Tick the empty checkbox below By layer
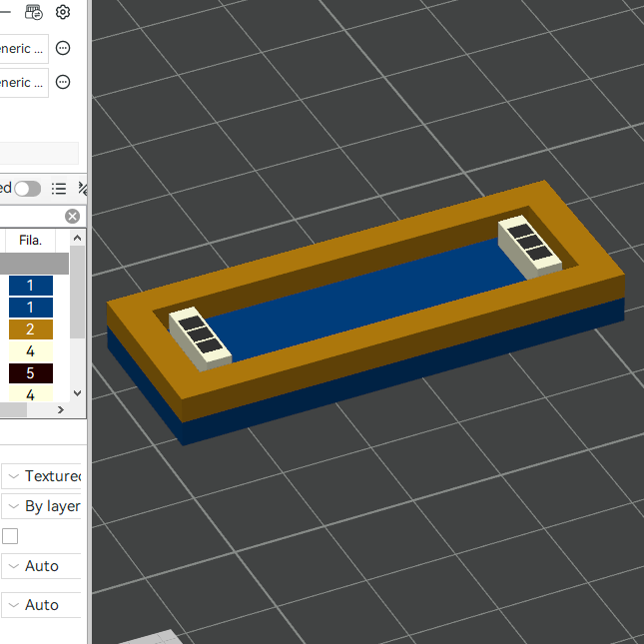This screenshot has height=644, width=644. [x=10, y=536]
